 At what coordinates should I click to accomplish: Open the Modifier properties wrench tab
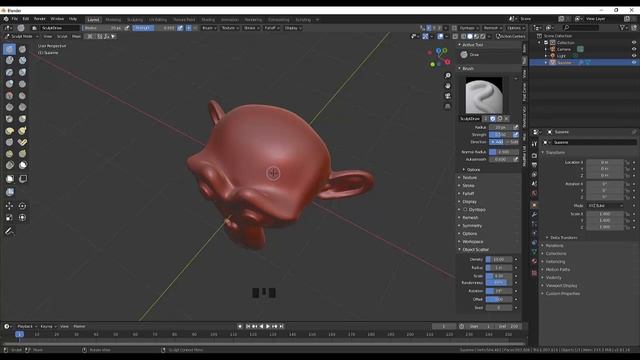click(534, 214)
